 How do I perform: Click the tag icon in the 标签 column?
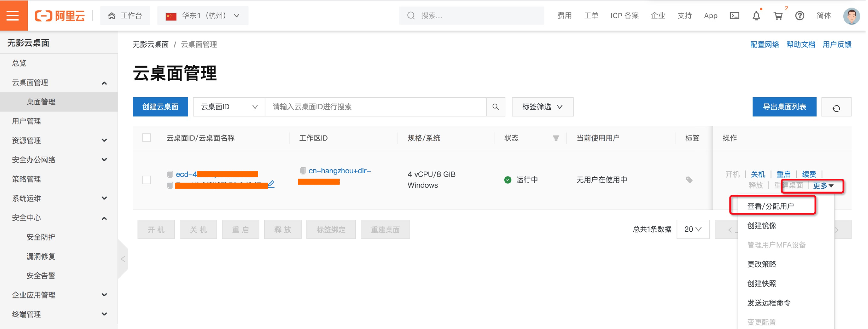click(x=689, y=180)
